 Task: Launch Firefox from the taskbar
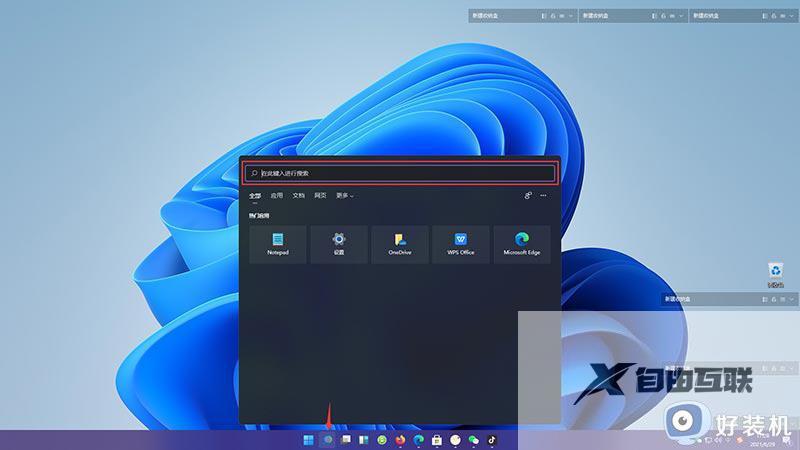coord(401,440)
